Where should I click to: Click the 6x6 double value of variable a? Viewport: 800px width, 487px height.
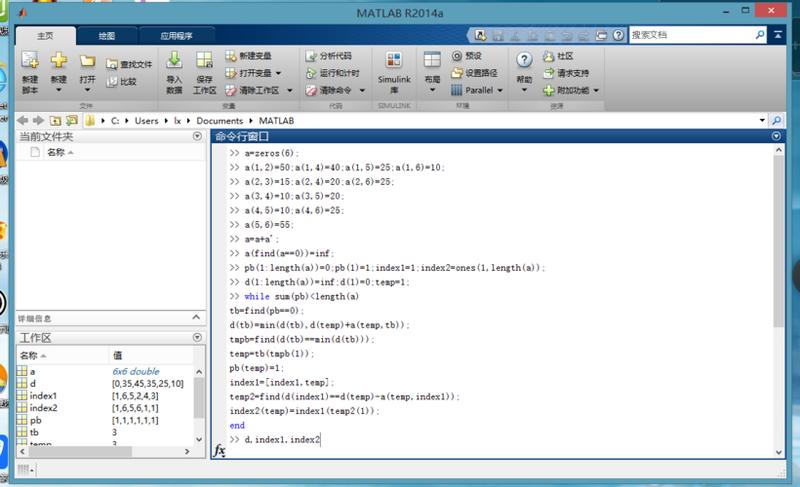tap(136, 371)
